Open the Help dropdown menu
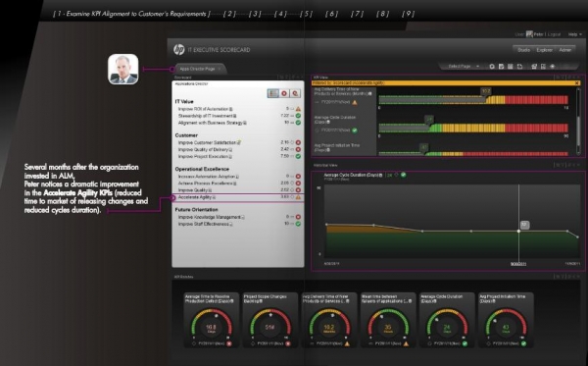588x366 pixels. tap(574, 34)
